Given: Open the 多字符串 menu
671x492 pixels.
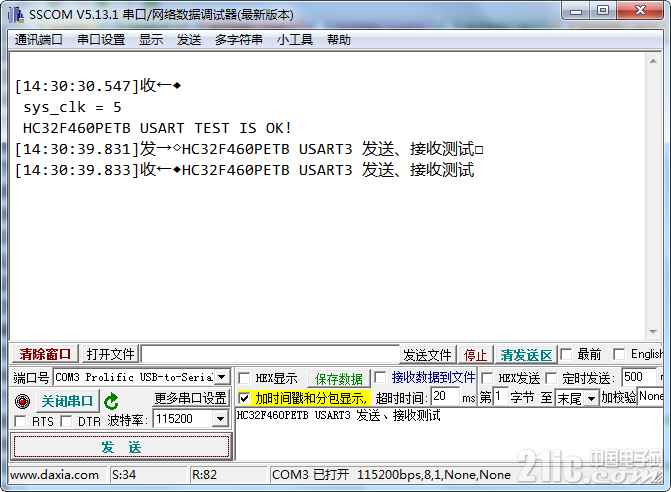Looking at the screenshot, I should click(239, 40).
